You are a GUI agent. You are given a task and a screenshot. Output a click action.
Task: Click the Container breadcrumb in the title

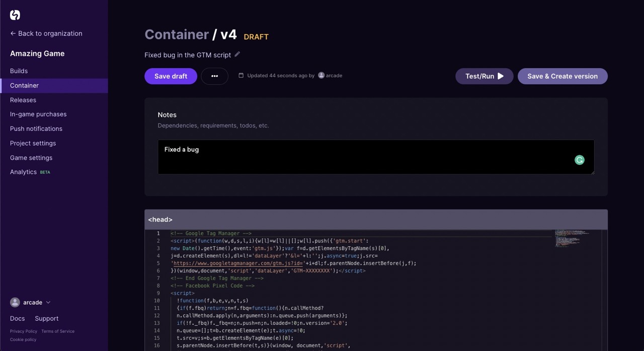[x=177, y=34]
